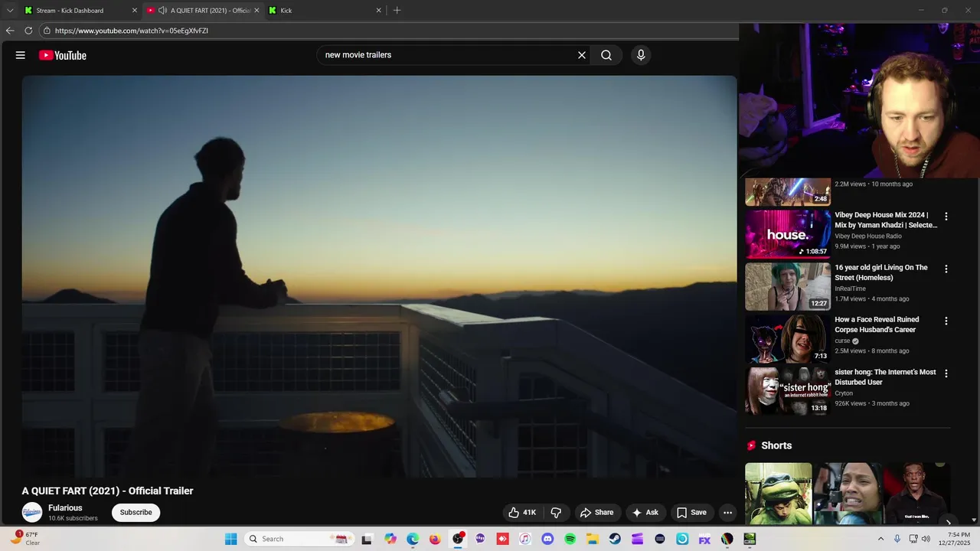Open the system tray microphone icon

[897, 539]
